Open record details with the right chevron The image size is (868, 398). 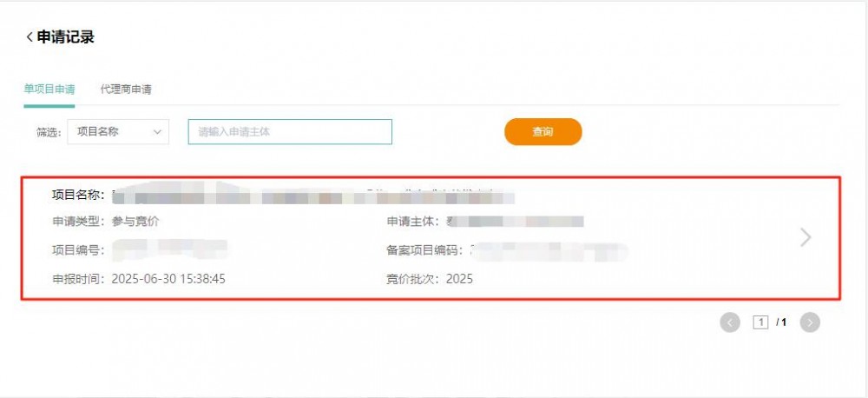pyautogui.click(x=806, y=237)
